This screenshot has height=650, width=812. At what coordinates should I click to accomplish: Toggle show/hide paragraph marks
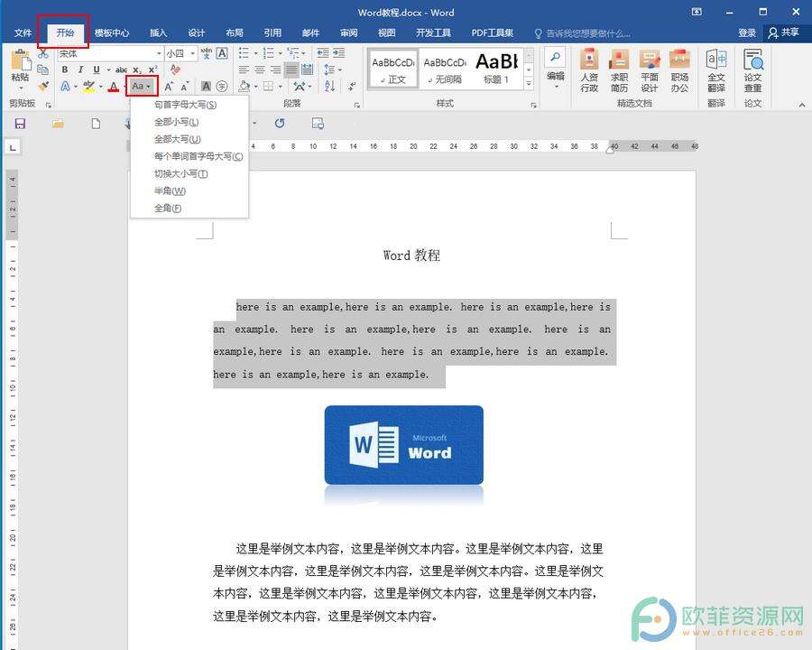point(352,86)
